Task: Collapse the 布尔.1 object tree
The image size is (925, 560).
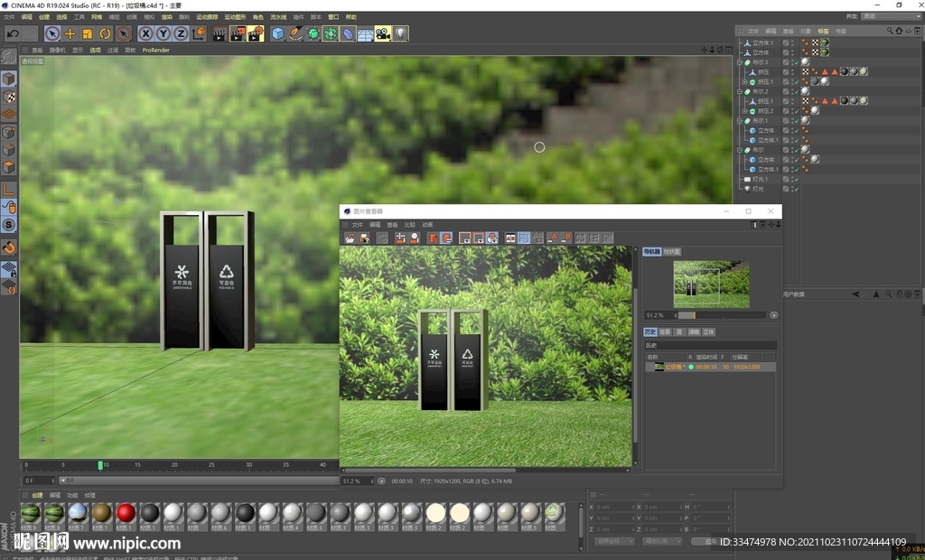Action: pyautogui.click(x=740, y=121)
